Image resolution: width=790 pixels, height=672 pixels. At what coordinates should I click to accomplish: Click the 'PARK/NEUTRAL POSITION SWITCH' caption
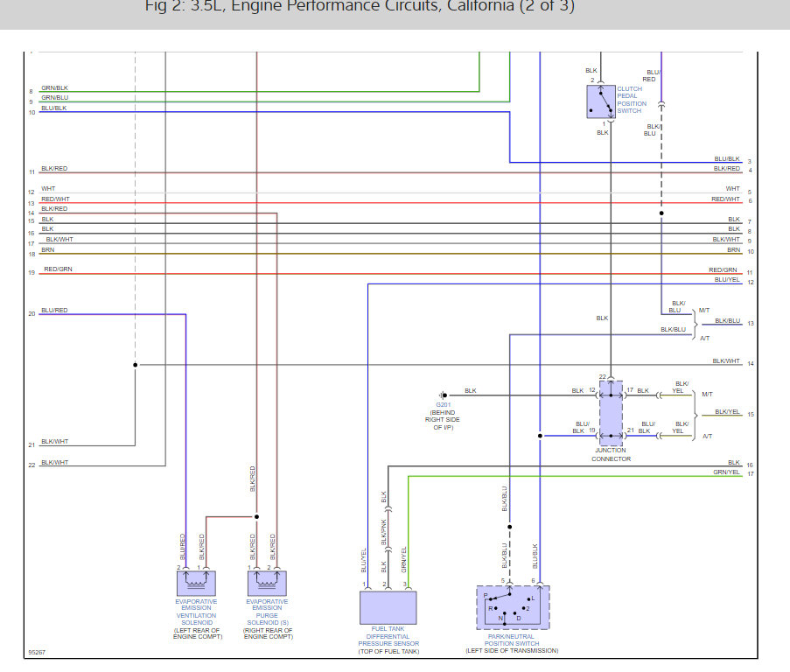[512, 640]
